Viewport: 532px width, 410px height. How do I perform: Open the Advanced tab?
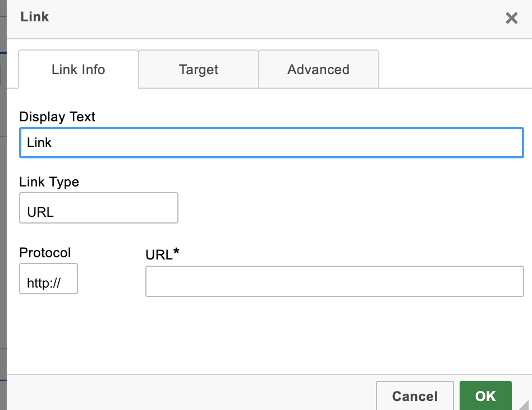(x=318, y=70)
